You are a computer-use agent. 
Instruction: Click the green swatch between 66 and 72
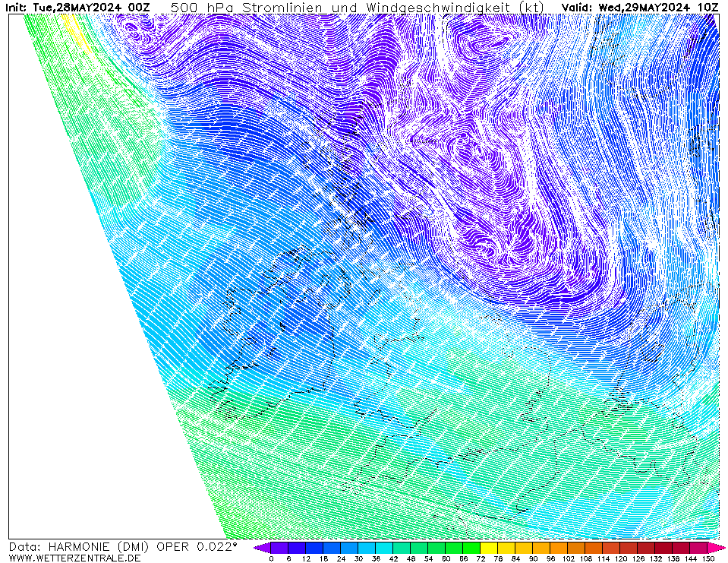tap(472, 548)
